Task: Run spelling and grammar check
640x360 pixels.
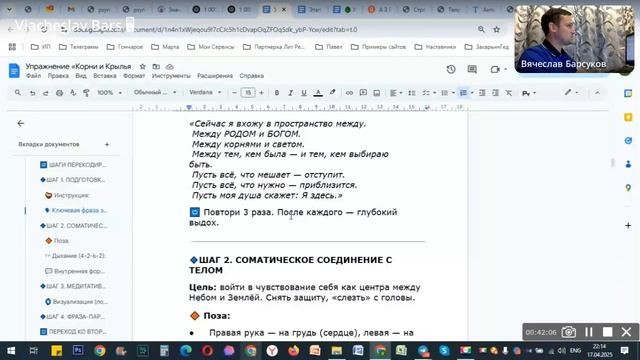Action: (x=73, y=93)
